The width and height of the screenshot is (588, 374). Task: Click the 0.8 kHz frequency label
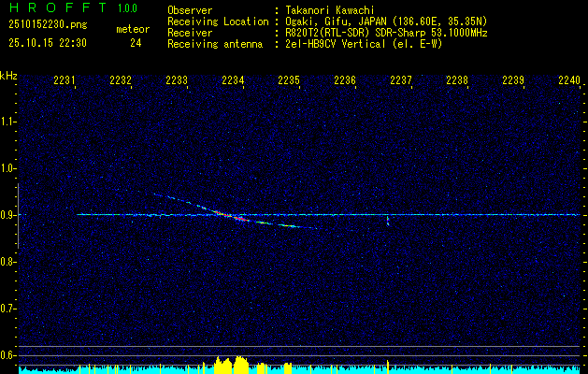(7, 262)
